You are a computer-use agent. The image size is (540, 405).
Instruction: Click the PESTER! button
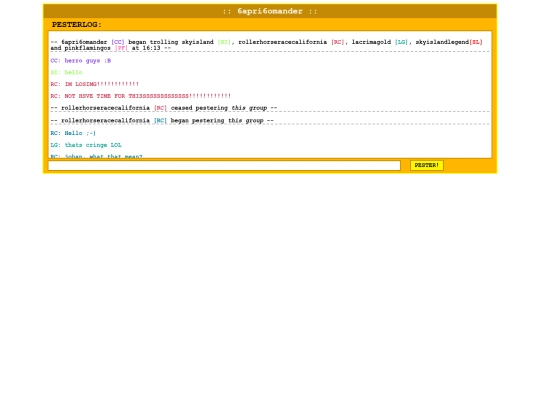[x=427, y=165]
